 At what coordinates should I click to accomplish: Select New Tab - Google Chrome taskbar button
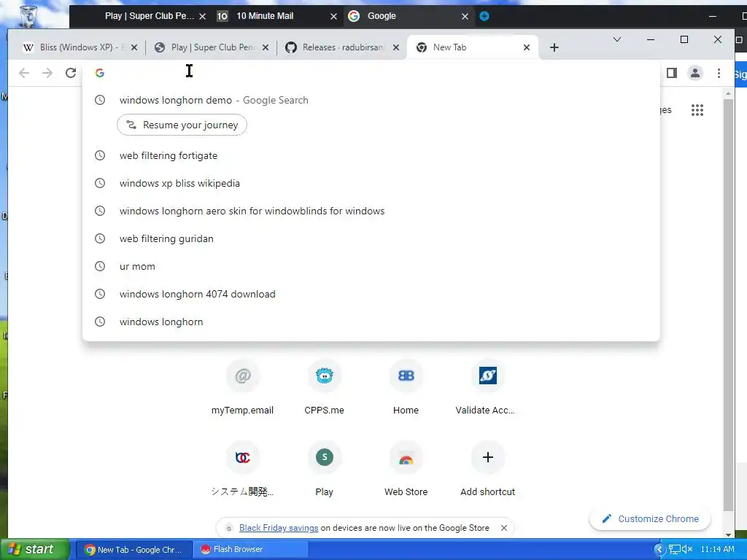click(133, 550)
